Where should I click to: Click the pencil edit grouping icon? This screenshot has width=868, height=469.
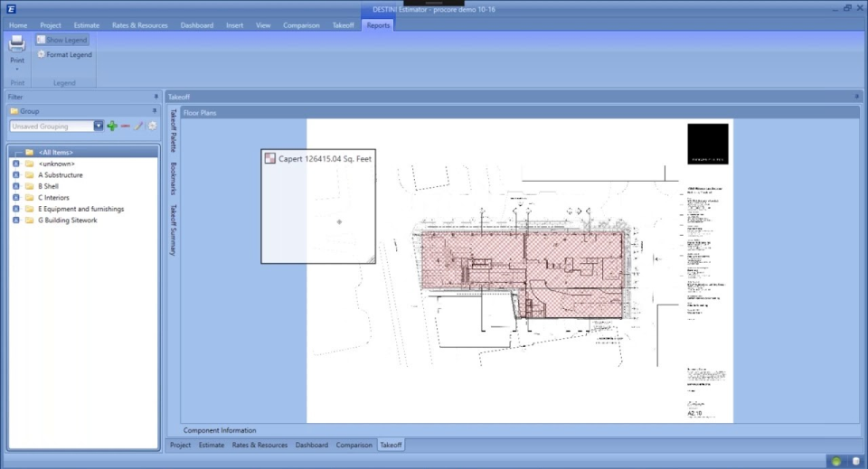click(x=139, y=127)
